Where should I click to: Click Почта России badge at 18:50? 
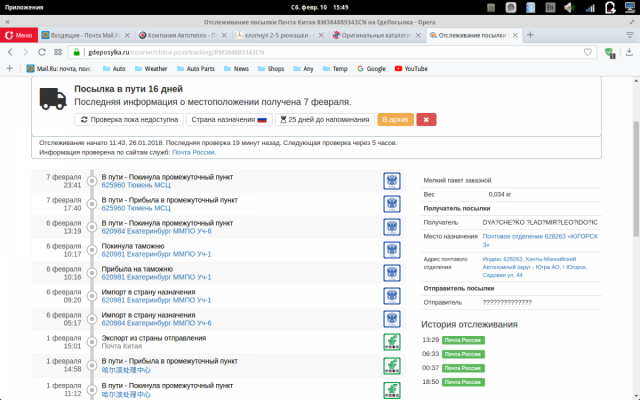click(463, 382)
